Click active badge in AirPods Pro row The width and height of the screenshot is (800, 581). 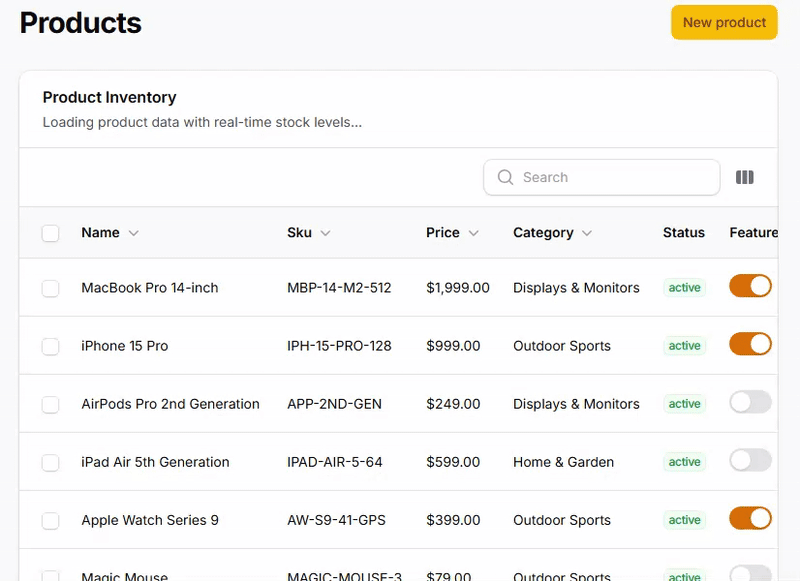[x=684, y=404]
